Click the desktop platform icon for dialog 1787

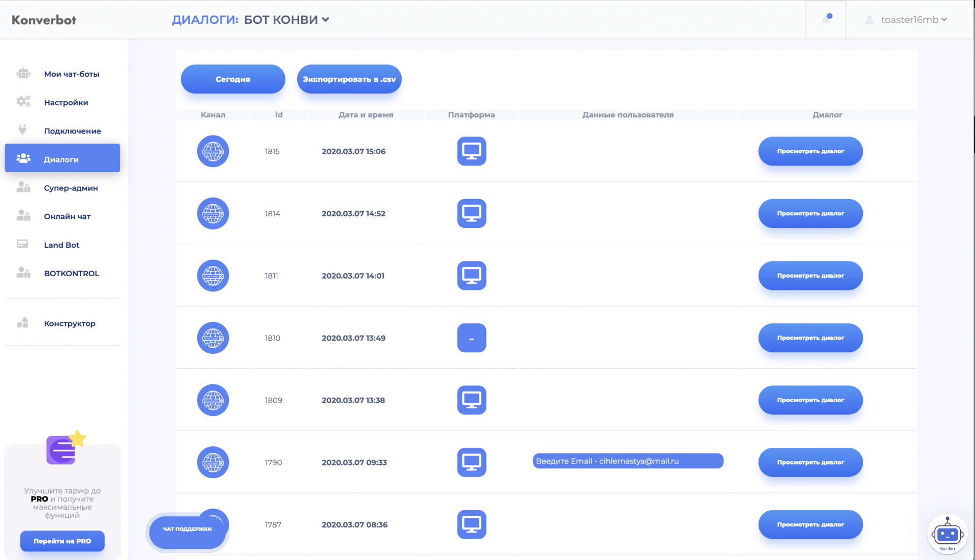pyautogui.click(x=471, y=524)
